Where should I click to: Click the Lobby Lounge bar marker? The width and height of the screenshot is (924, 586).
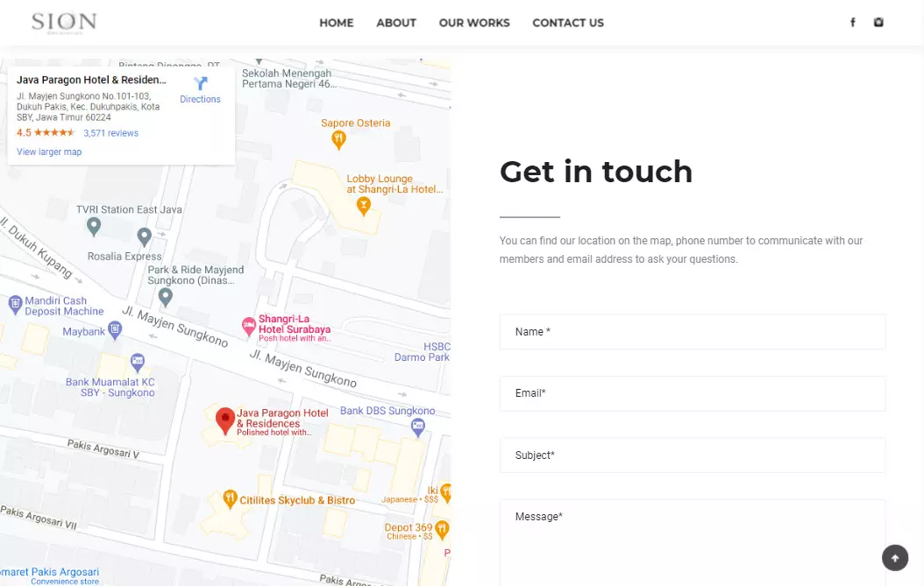coord(364,207)
